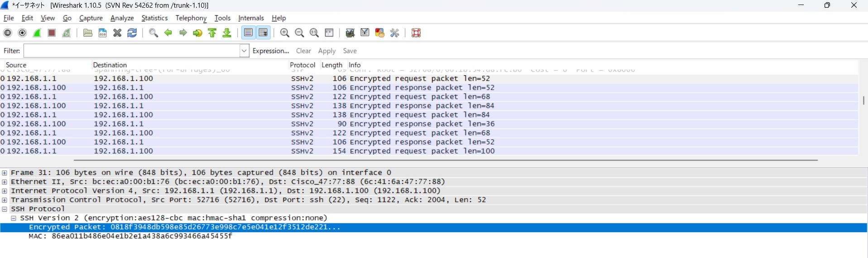This screenshot has height=258, width=868.
Task: Open the Statistics menu
Action: click(x=154, y=18)
